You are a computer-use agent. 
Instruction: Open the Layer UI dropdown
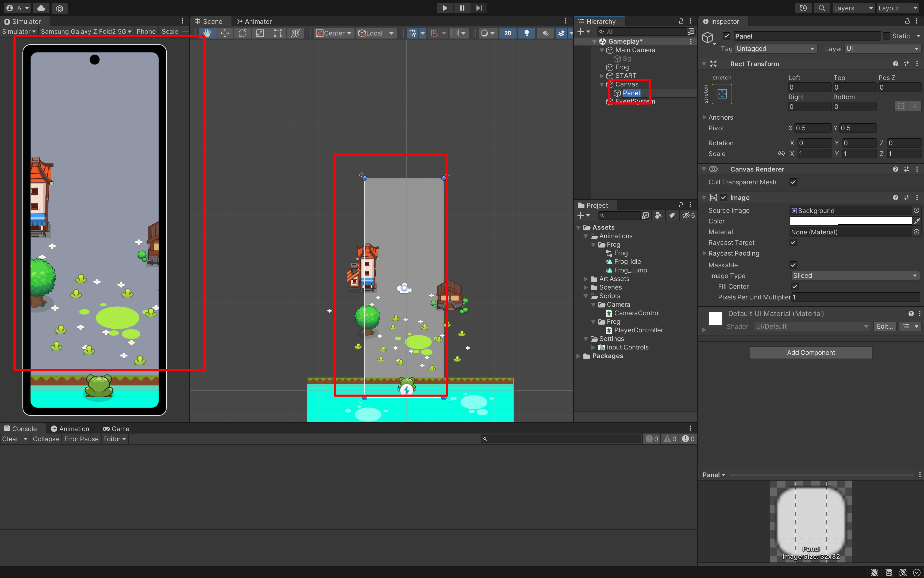coord(882,48)
